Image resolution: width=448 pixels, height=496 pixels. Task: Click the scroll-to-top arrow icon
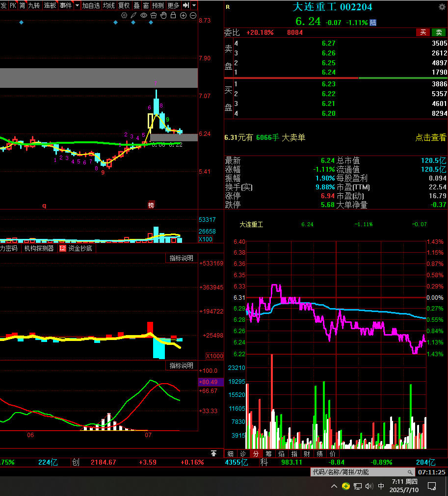(x=213, y=453)
